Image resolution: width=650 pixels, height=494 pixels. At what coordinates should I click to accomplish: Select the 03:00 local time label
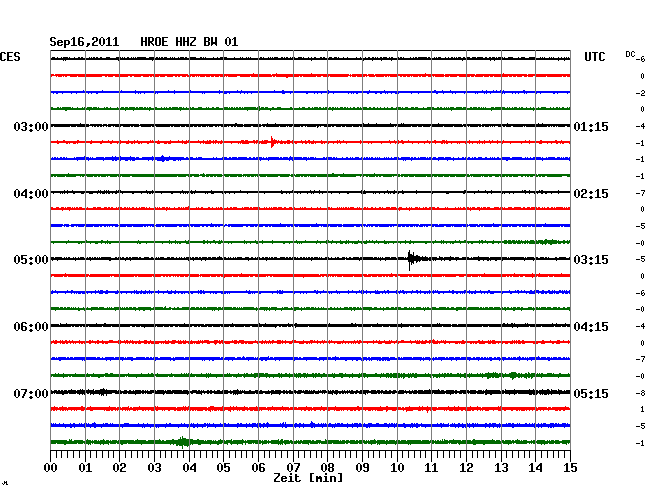click(31, 126)
